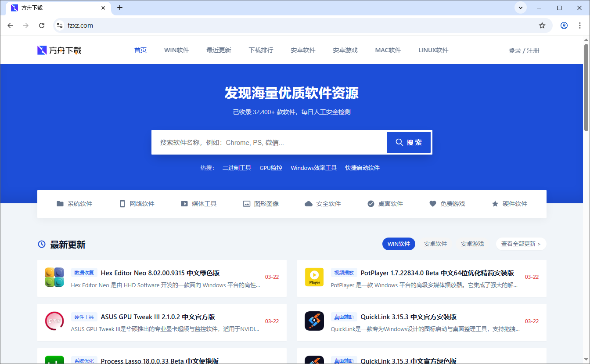Click the 图形图像 picture icon
Viewport: 590px width, 364px height.
point(246,203)
